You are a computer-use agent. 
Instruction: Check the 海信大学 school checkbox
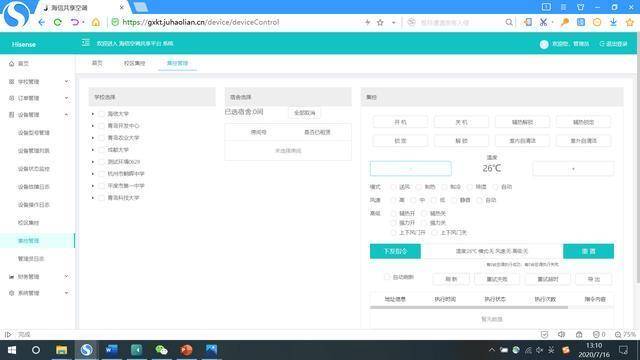(101, 114)
